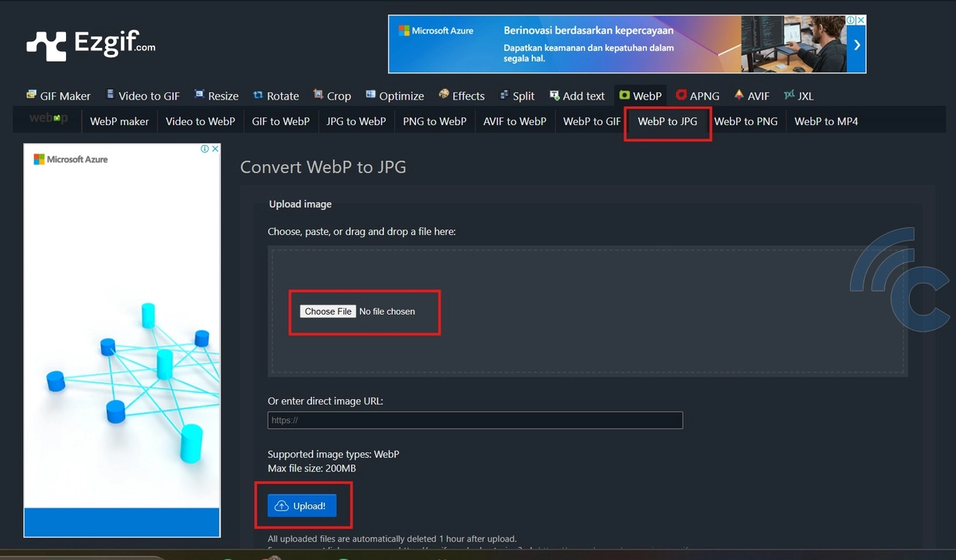
Task: Open the Add text tool
Action: pos(577,96)
